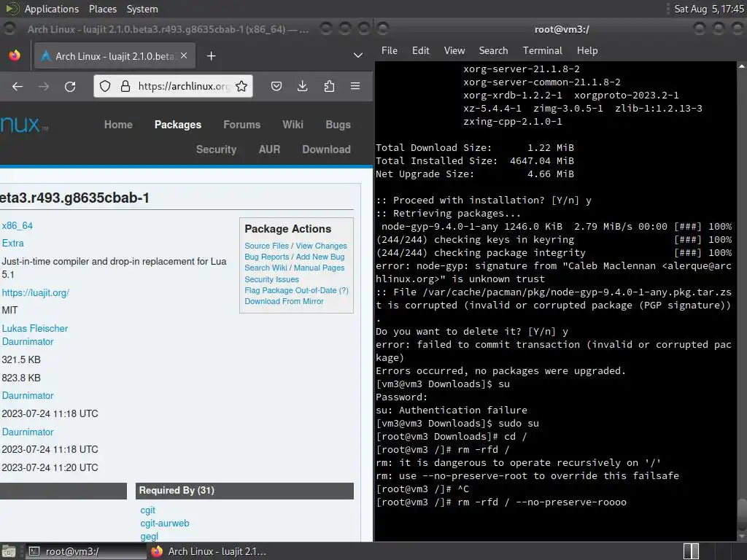Click the Firefox View icon
This screenshot has width=747, height=560.
(15, 55)
